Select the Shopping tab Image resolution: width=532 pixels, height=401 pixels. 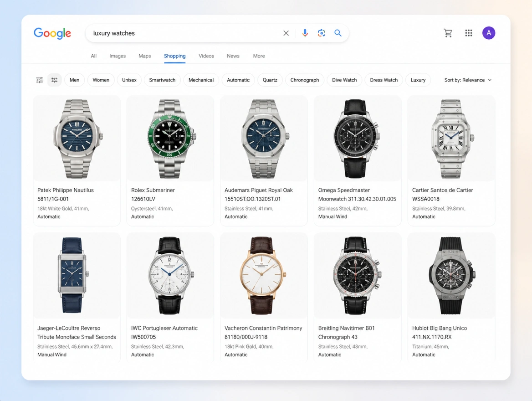click(x=175, y=56)
